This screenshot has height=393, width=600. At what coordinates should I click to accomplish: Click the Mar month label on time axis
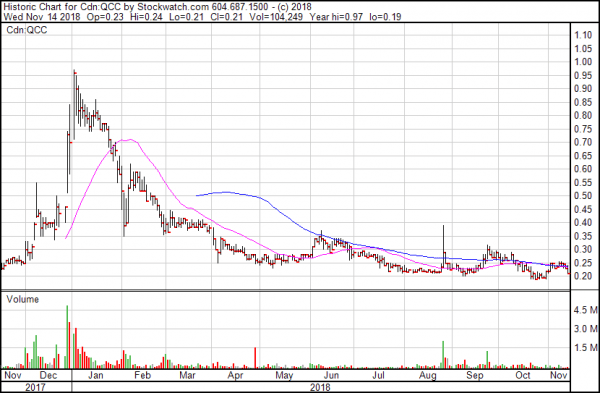pos(188,375)
